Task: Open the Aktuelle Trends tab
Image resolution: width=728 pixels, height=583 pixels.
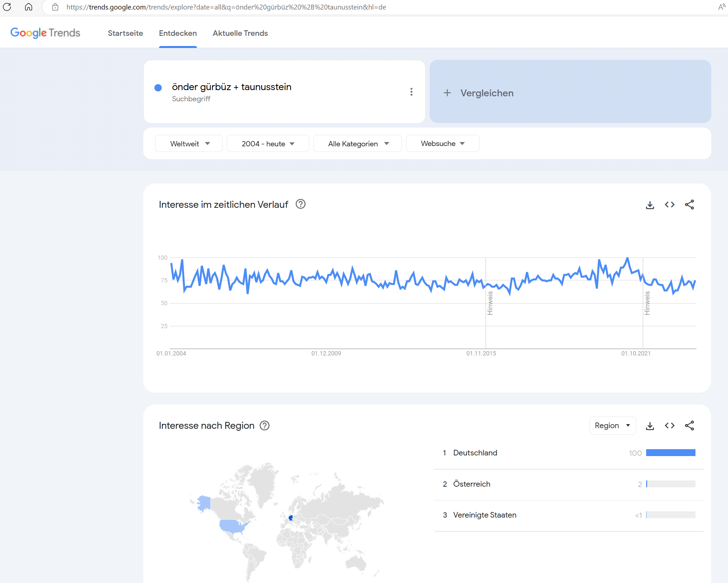Action: [240, 33]
